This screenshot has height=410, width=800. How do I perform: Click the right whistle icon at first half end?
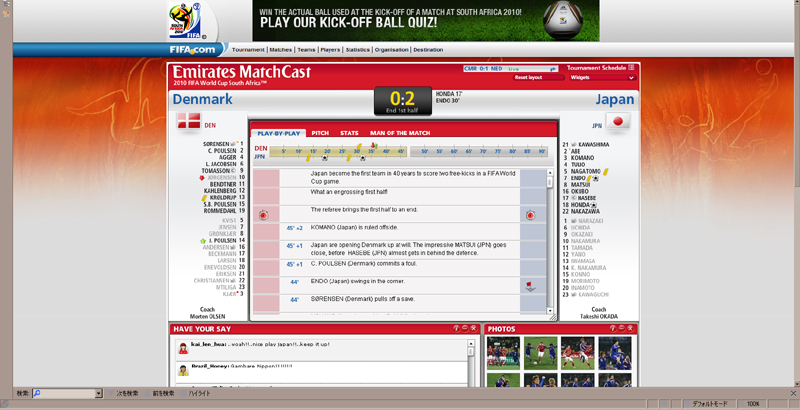coord(531,215)
